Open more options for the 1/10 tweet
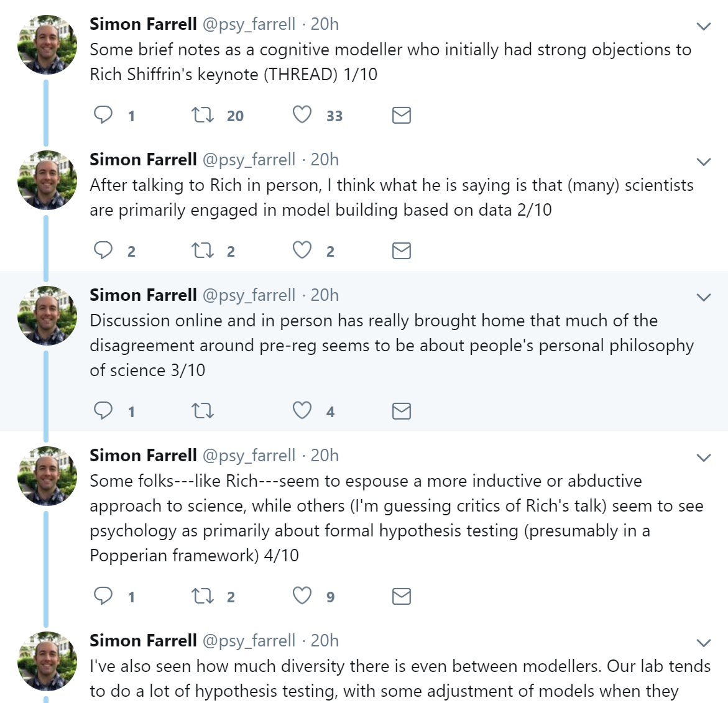728x703 pixels. point(704,26)
